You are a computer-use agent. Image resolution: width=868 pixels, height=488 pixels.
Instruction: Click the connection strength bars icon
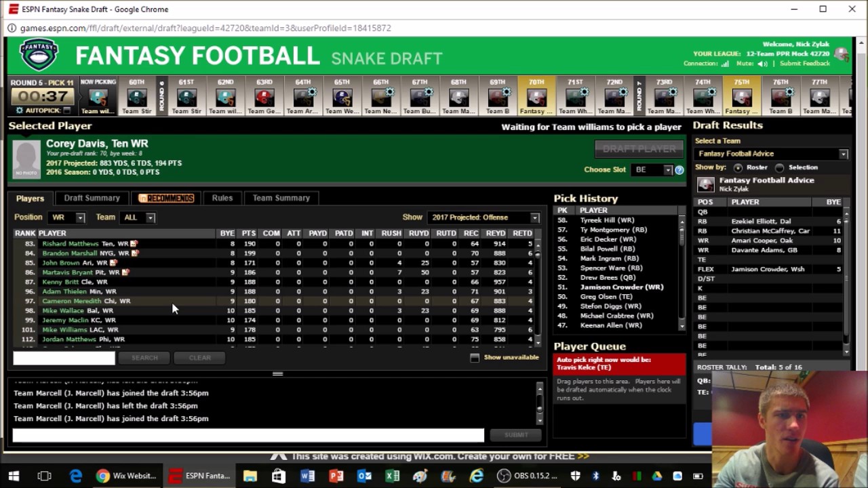(725, 64)
